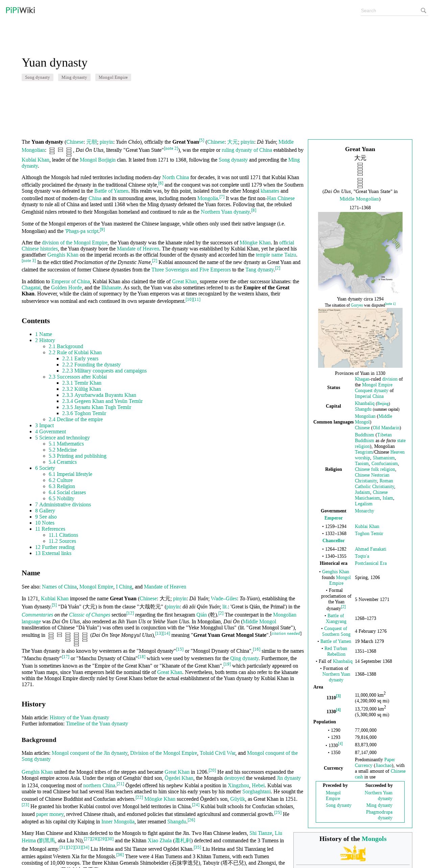Click the note 2 superscript reference
Viewport: 434px width, 868px height.
tap(171, 148)
